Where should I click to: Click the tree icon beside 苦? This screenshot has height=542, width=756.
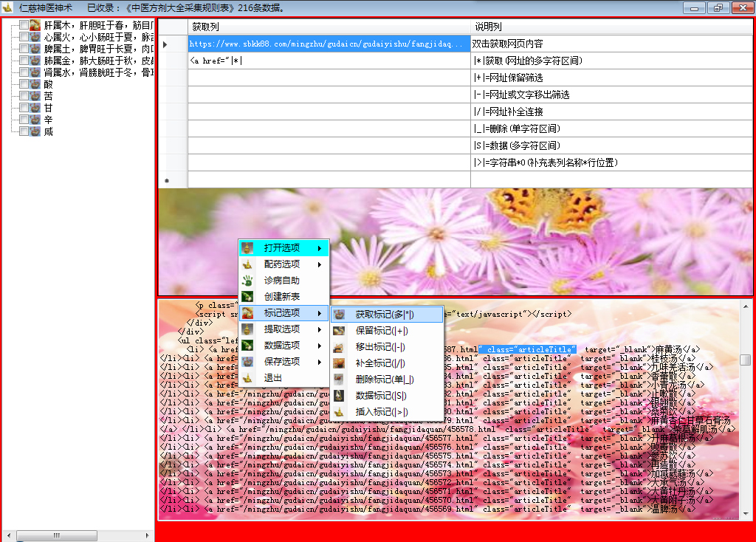[x=35, y=96]
